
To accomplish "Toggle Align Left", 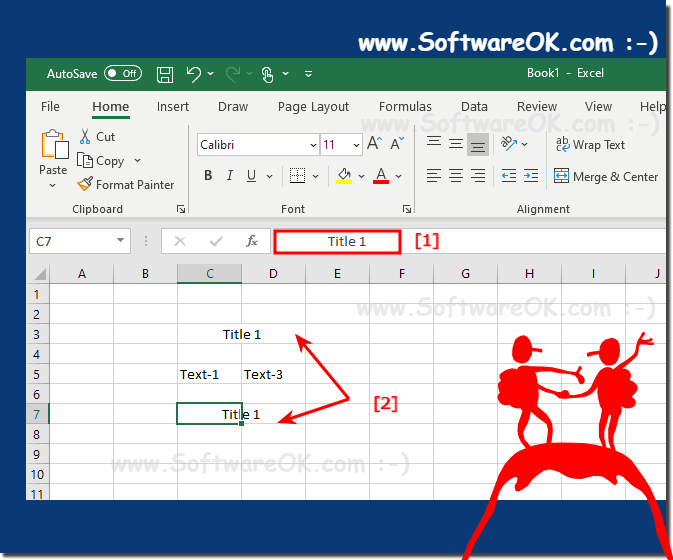I will [434, 176].
